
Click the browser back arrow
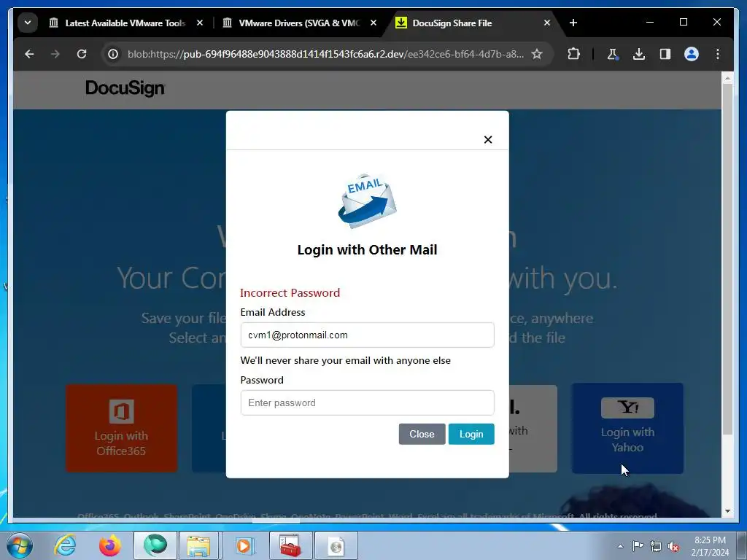[29, 54]
